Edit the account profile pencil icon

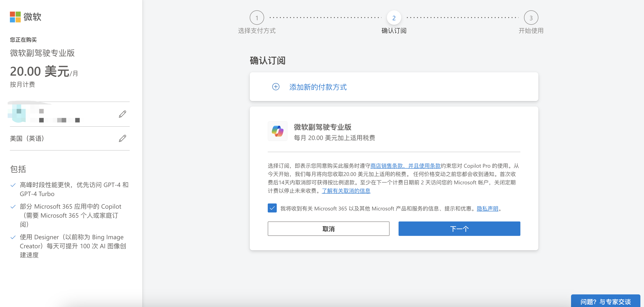click(x=122, y=114)
